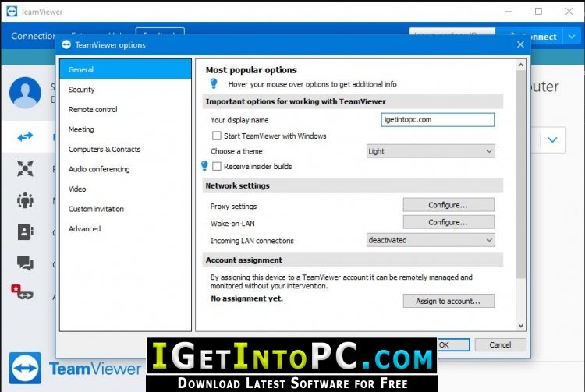Image resolution: width=585 pixels, height=392 pixels.
Task: Open the Augmented Reality icon in sidebar
Action: 23,291
